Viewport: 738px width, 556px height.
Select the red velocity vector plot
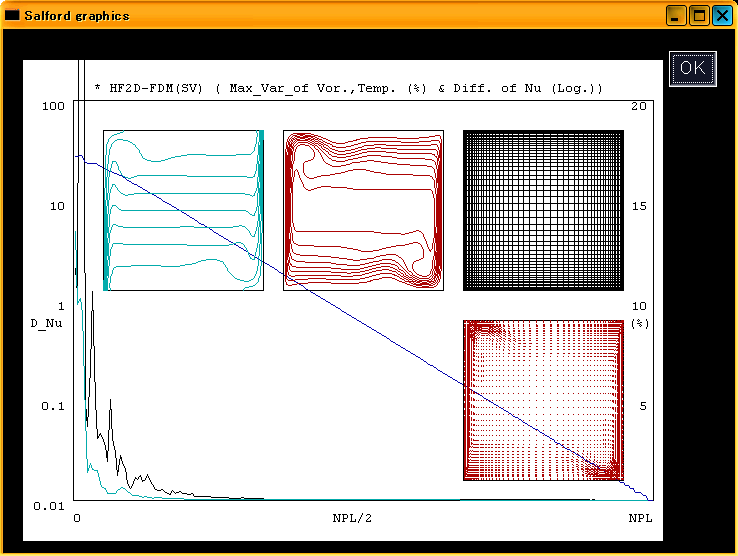543,400
